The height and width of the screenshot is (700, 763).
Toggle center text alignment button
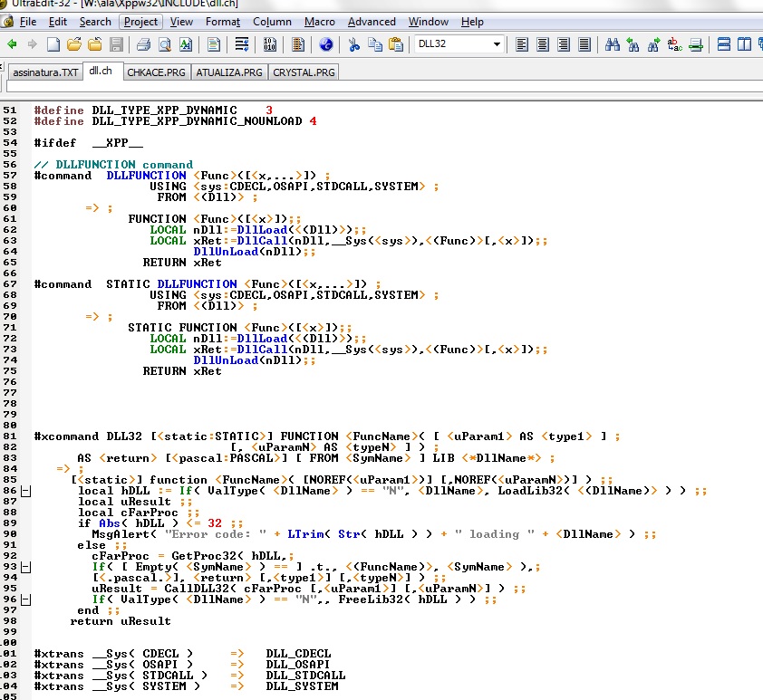(543, 43)
